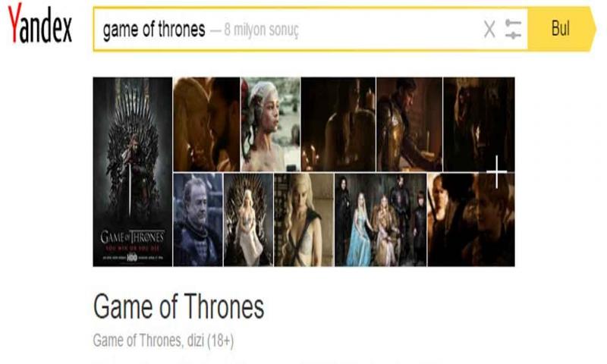Click the Yandex logo

pos(40,24)
